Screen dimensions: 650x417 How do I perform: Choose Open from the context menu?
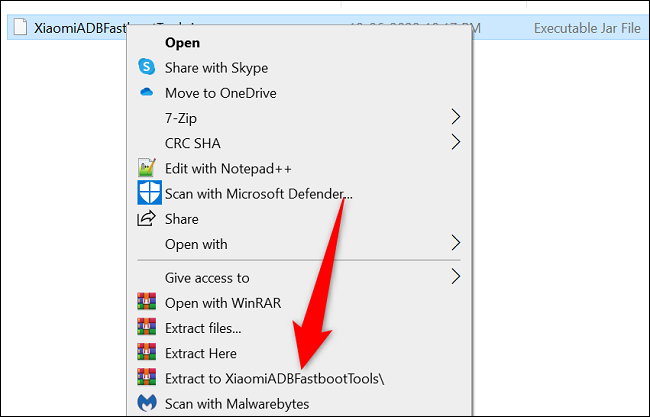point(182,42)
